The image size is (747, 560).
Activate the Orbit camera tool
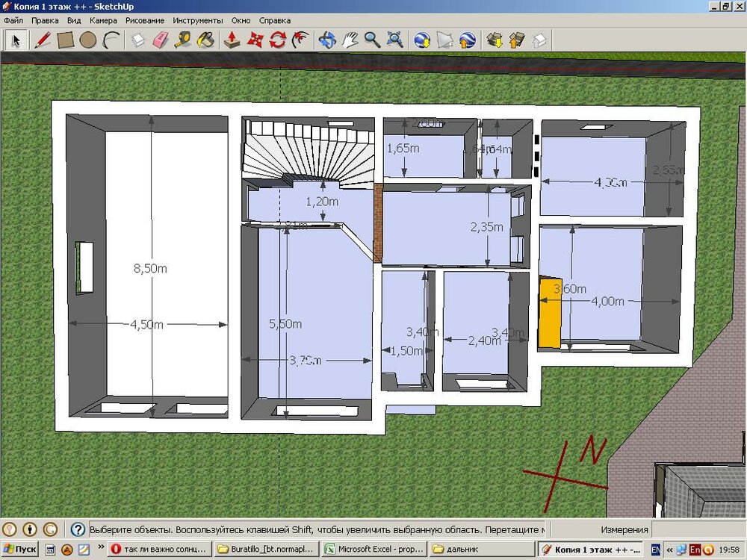(x=326, y=40)
